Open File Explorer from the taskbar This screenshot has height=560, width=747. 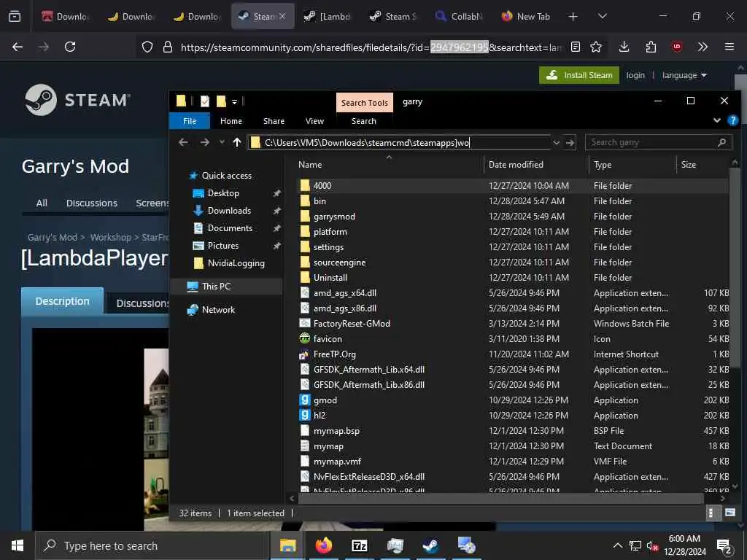(x=287, y=545)
